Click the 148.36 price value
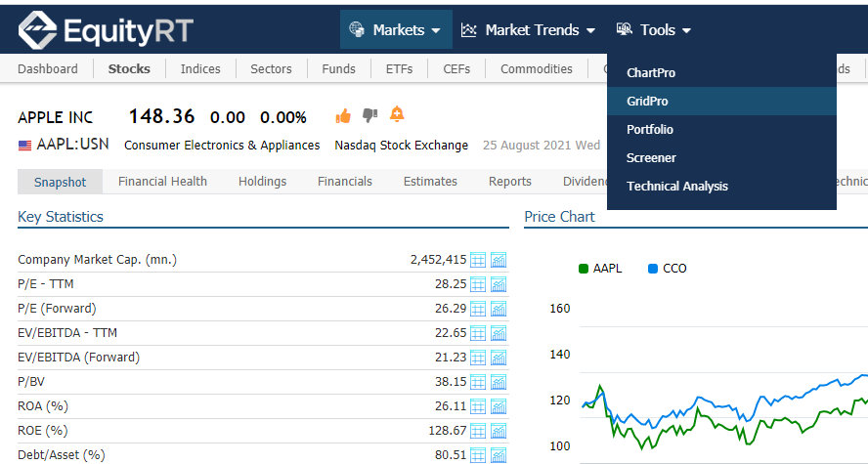The height and width of the screenshot is (464, 868). pyautogui.click(x=161, y=116)
